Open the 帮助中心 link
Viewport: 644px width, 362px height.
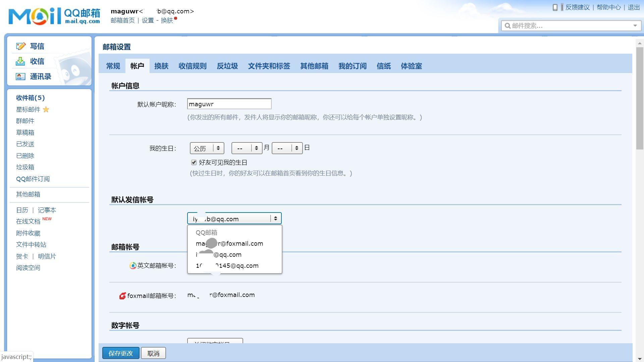click(x=609, y=7)
